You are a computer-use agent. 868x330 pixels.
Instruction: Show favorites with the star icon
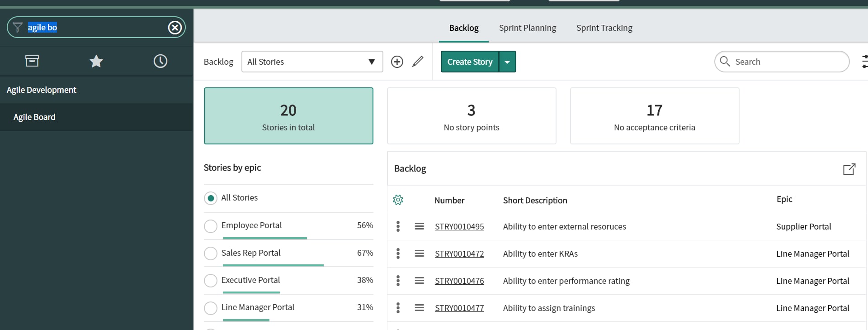tap(96, 61)
